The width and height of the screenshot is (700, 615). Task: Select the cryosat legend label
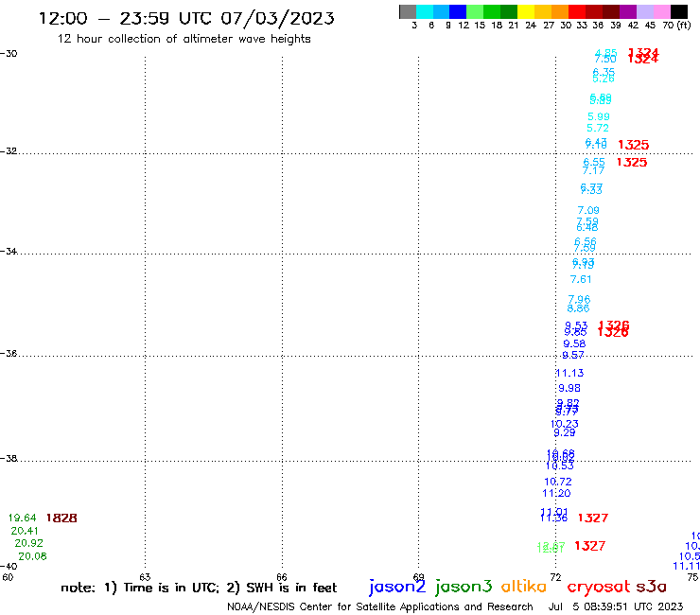click(x=598, y=588)
